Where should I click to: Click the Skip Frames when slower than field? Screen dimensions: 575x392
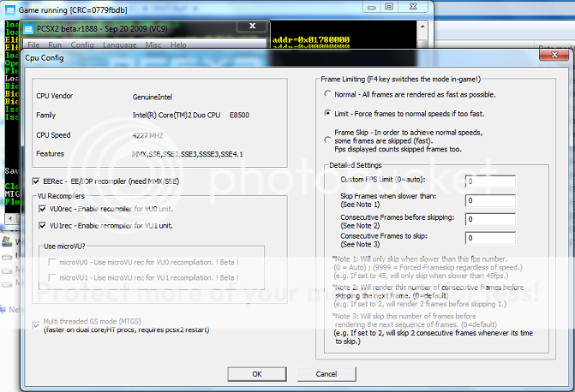tap(489, 200)
